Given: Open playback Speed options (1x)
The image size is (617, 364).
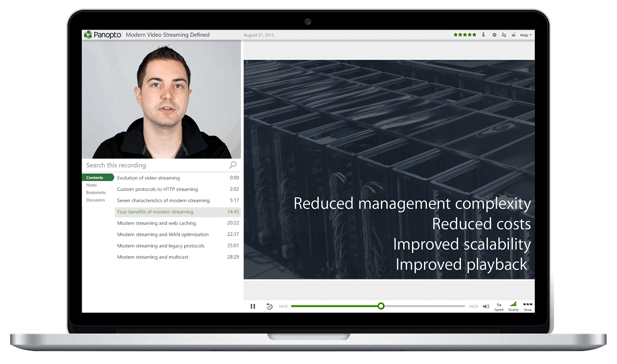Looking at the screenshot, I should [499, 306].
